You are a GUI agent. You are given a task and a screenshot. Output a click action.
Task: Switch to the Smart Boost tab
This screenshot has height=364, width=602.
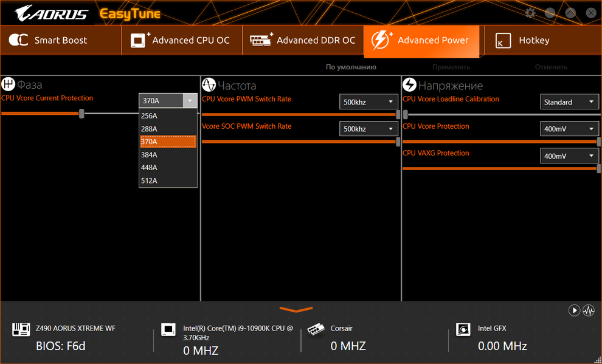click(61, 40)
